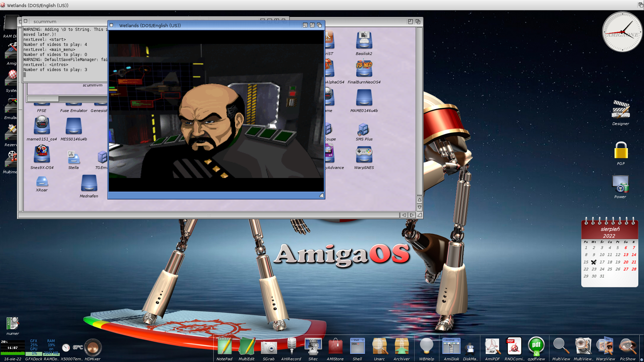Click the drawer window scroll-left arrow
The width and height of the screenshot is (644, 362).
click(x=404, y=215)
